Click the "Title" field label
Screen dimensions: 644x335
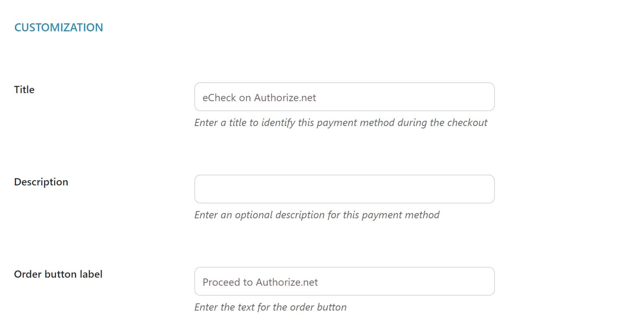pos(24,89)
